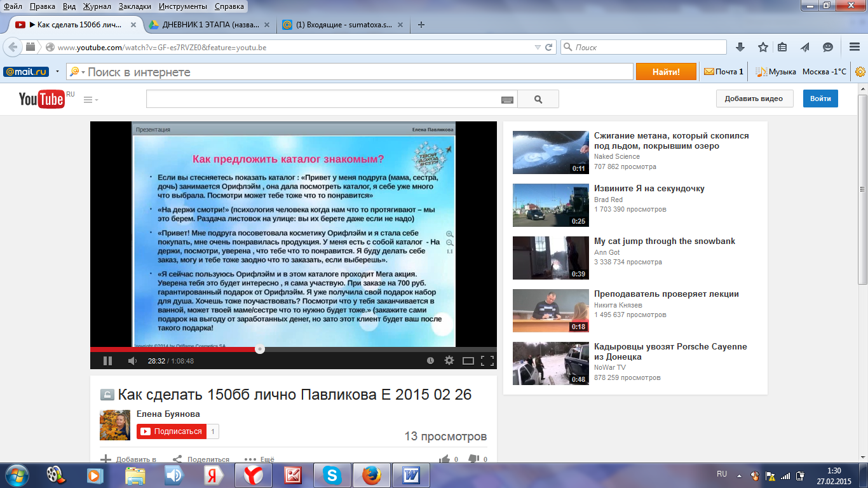
Task: Open the 'Журнал' menu
Action: tap(97, 6)
